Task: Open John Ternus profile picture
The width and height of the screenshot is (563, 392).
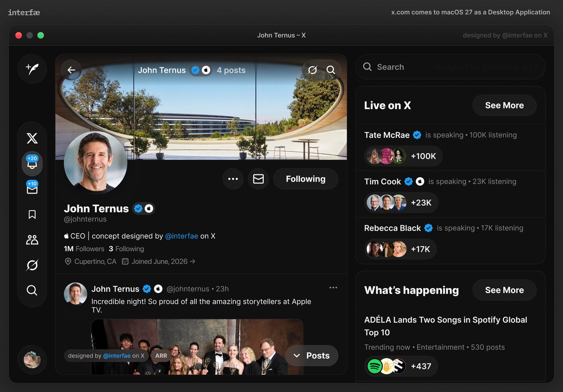Action: pos(96,163)
